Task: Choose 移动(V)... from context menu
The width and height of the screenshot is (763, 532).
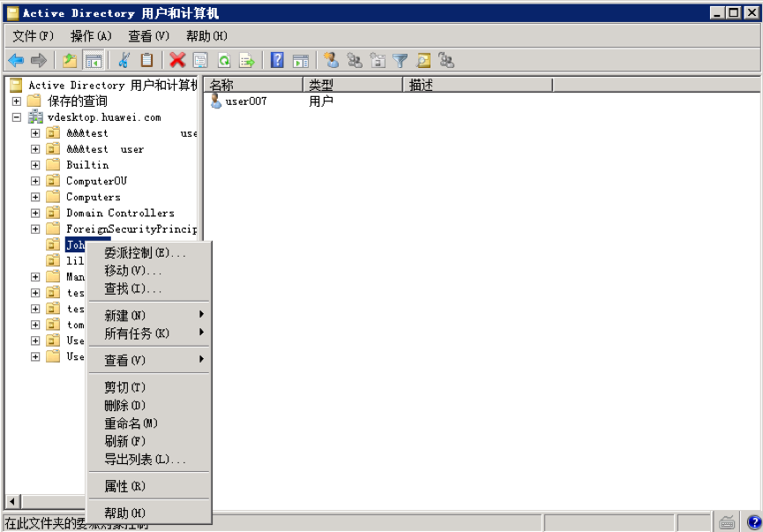Action: (149, 271)
